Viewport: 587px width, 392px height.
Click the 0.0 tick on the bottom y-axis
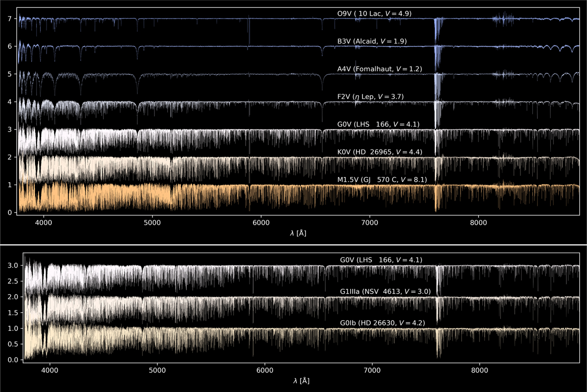[x=13, y=360]
